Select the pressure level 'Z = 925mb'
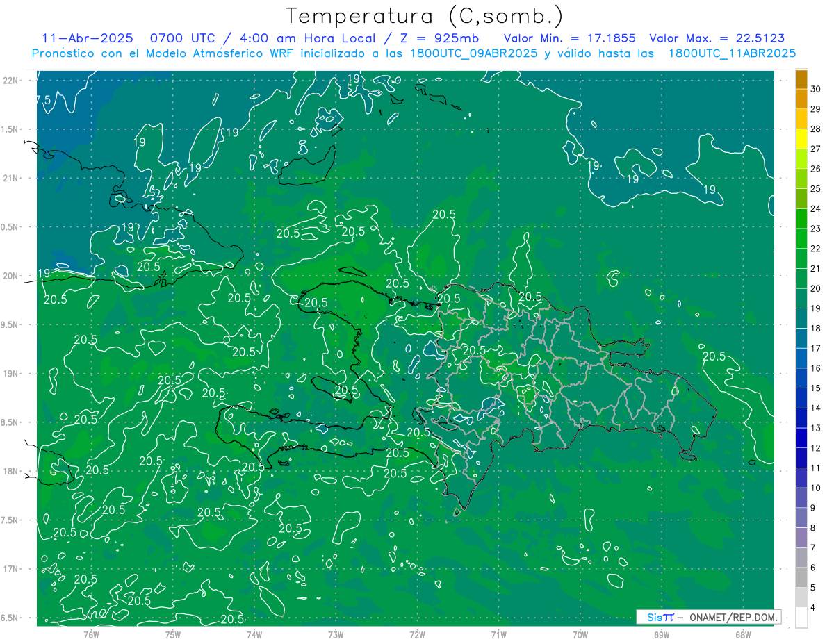The image size is (834, 644). click(439, 38)
